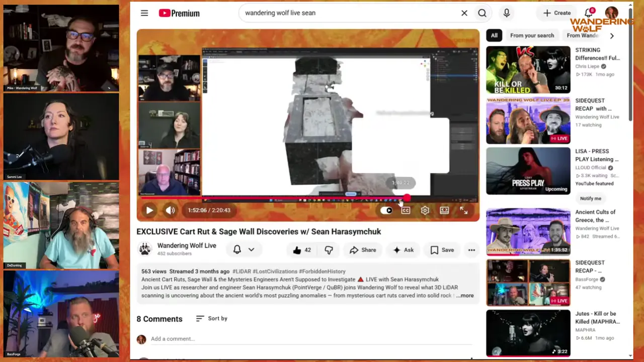The width and height of the screenshot is (644, 362).
Task: Select the From your search chip
Action: (x=532, y=36)
